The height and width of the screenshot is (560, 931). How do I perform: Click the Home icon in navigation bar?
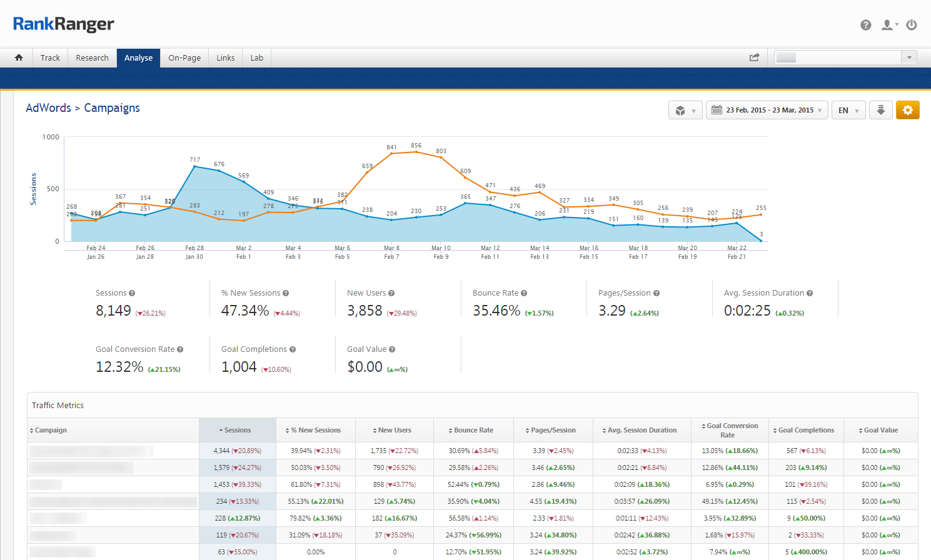[x=19, y=57]
